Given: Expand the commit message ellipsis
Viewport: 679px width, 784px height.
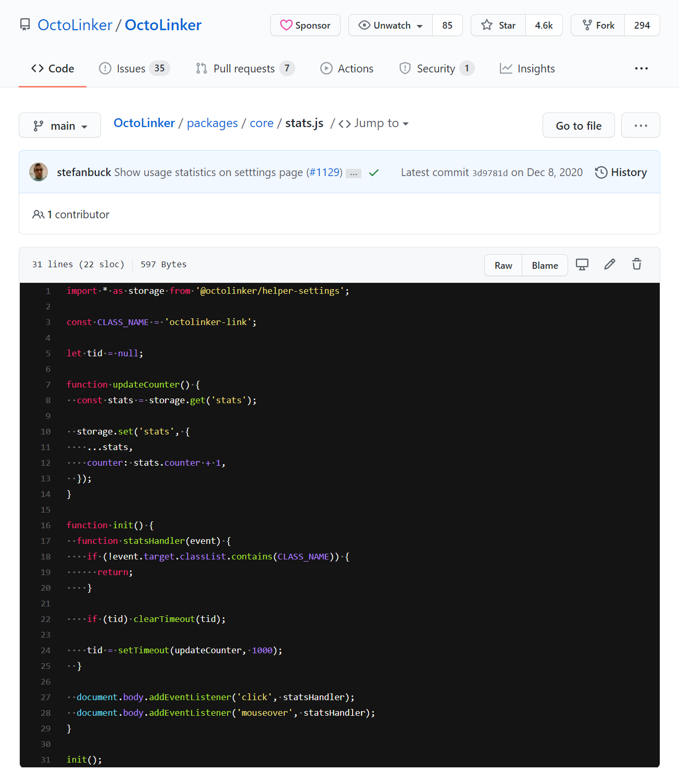Looking at the screenshot, I should (x=354, y=173).
